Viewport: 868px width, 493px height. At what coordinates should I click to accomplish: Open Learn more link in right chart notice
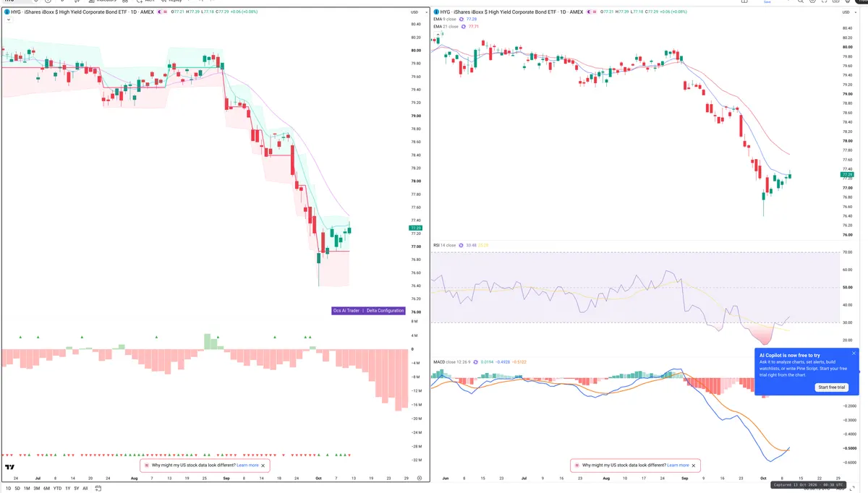678,466
